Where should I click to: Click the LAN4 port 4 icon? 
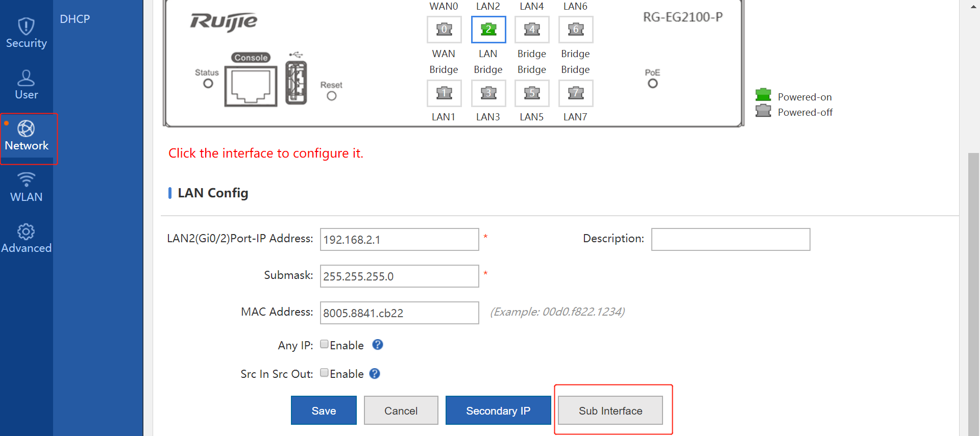coord(532,29)
